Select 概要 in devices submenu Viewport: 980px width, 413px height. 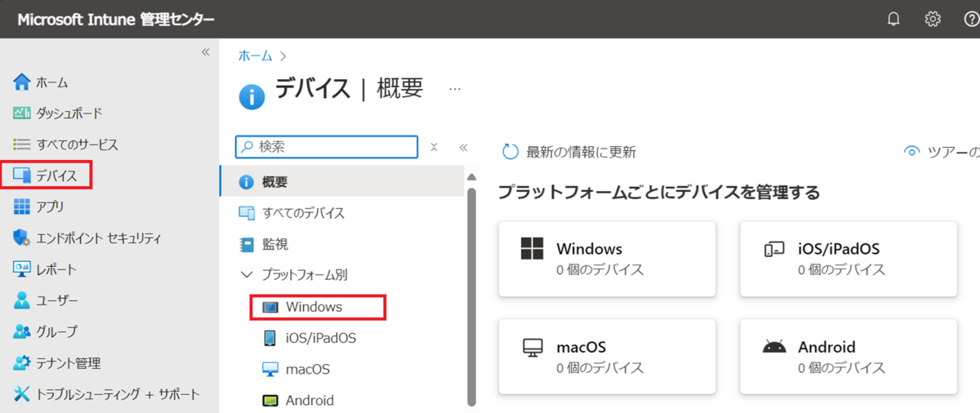pos(342,182)
